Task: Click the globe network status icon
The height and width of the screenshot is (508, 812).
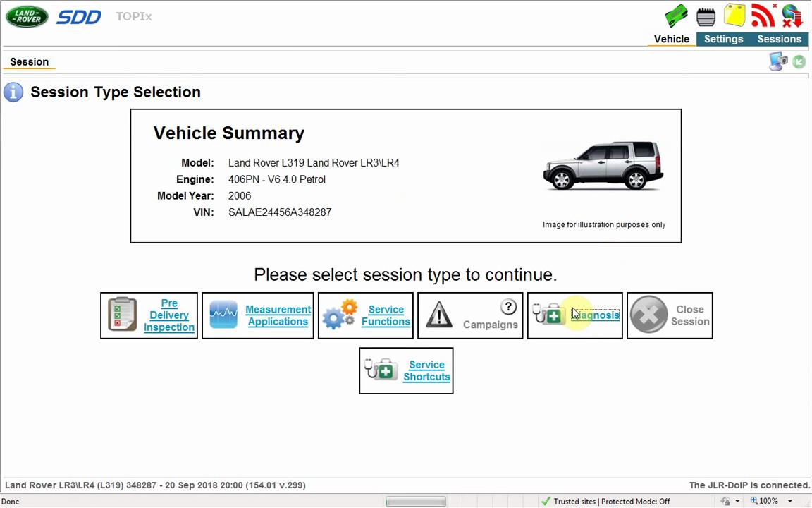Action: (x=792, y=16)
